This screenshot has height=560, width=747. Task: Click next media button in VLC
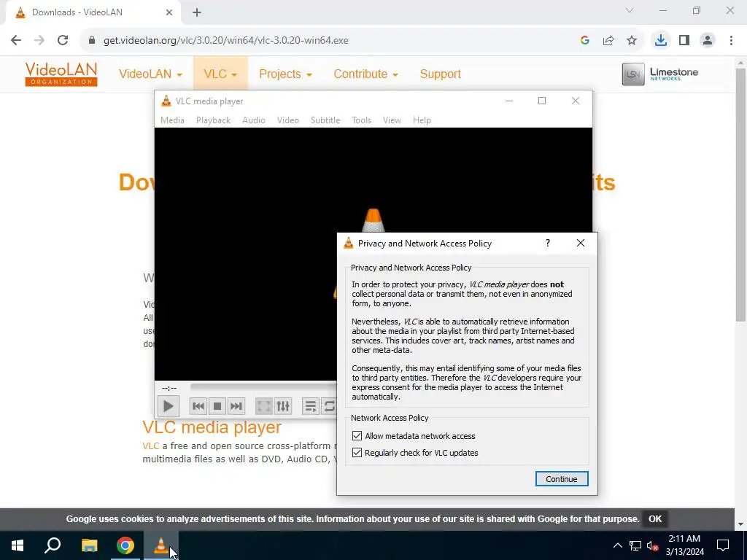click(236, 406)
